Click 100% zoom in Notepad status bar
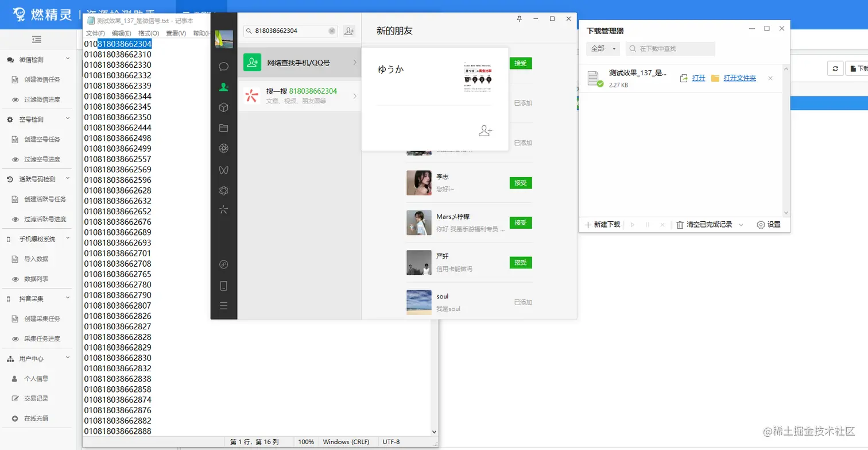 coord(306,442)
